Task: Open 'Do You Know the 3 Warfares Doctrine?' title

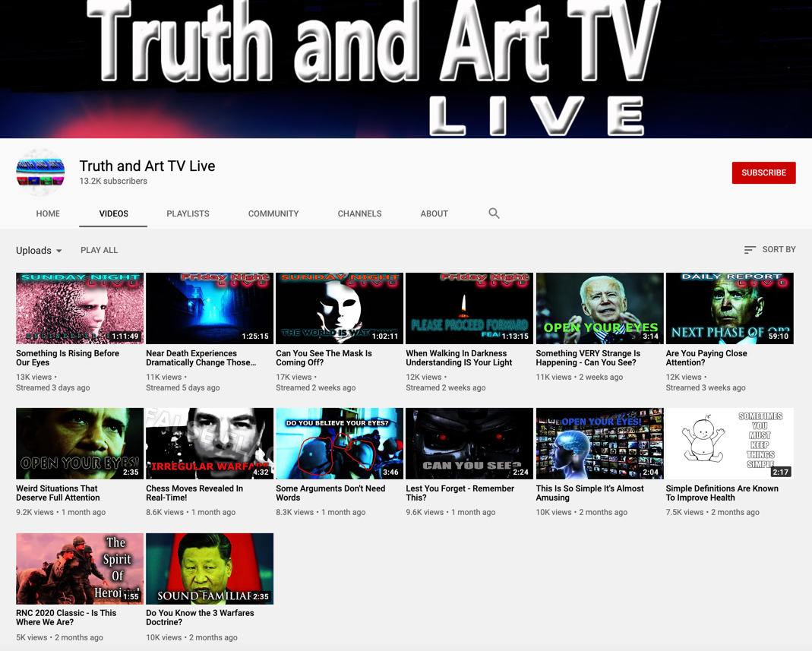Action: tap(200, 618)
